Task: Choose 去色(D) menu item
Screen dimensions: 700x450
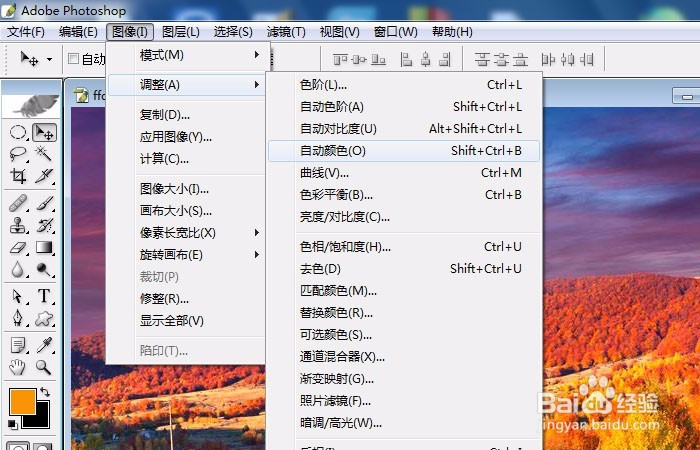Action: point(404,269)
